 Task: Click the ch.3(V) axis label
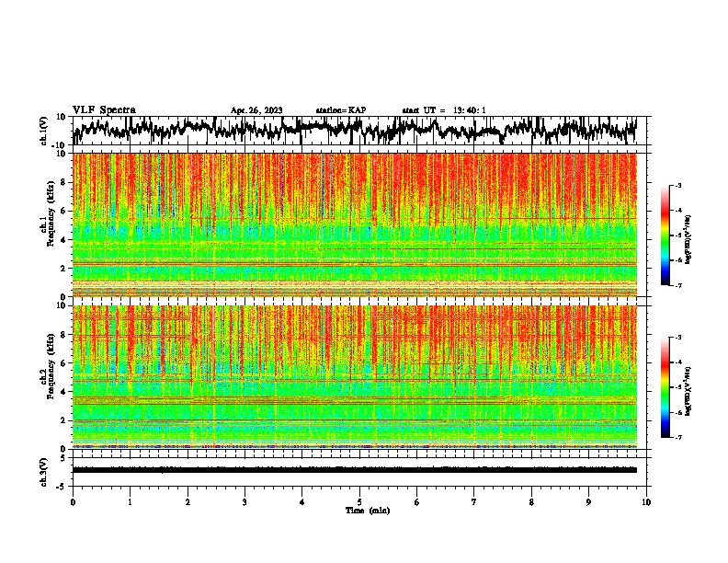coord(44,472)
